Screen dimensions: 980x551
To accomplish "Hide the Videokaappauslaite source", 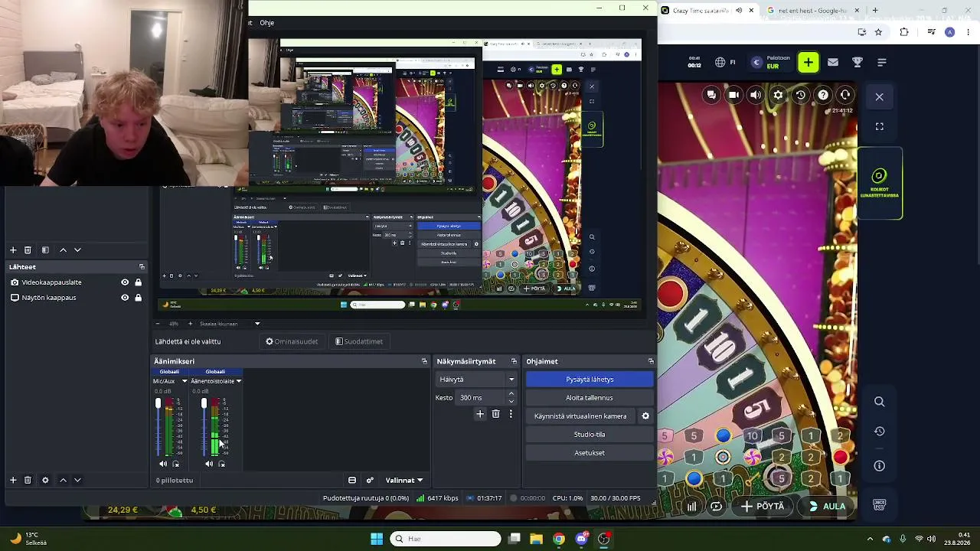I will point(125,282).
